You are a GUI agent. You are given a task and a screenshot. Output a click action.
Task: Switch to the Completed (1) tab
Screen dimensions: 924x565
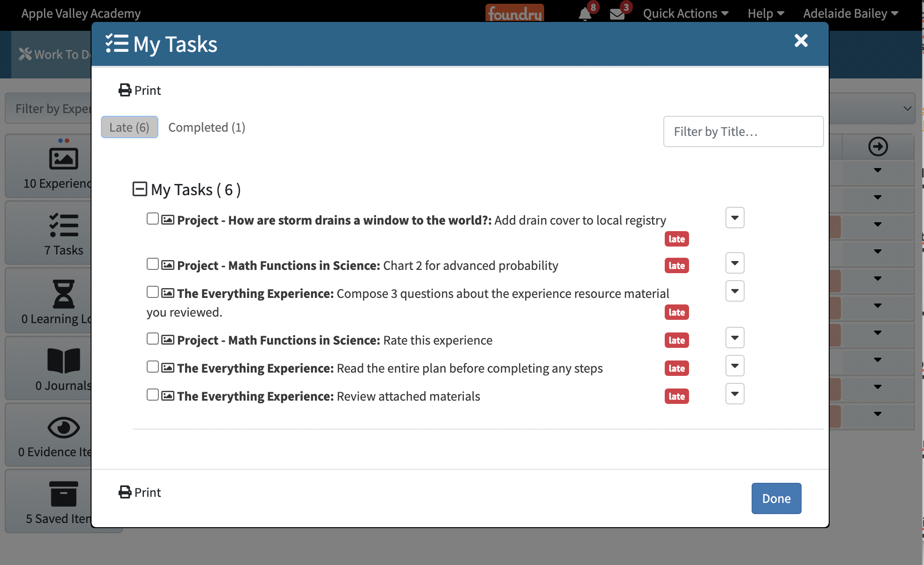(x=206, y=127)
